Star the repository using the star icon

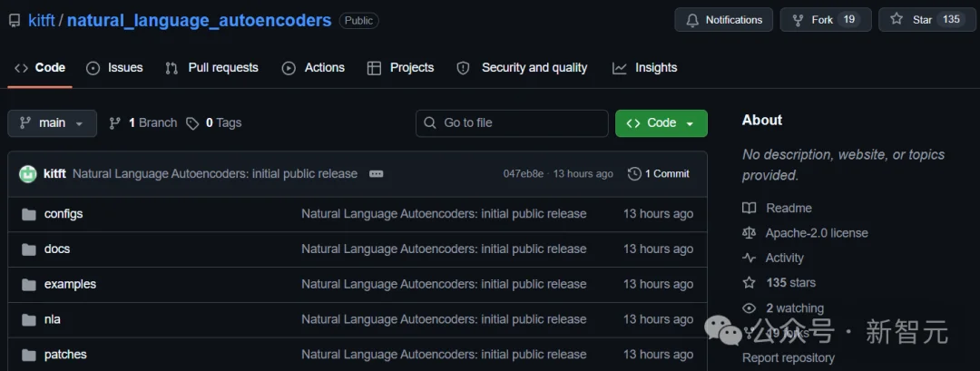897,19
